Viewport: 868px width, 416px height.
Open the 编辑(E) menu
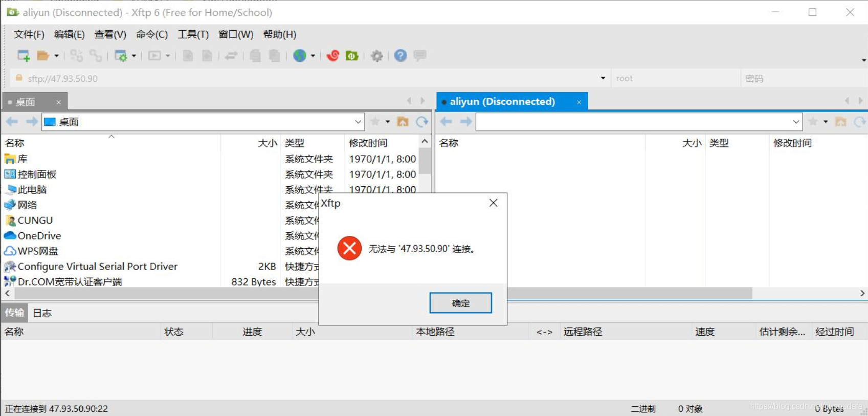[70, 34]
